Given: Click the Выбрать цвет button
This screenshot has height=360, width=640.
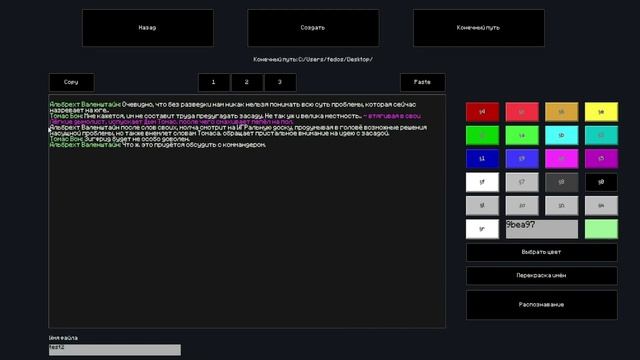Looking at the screenshot, I should [x=542, y=252].
